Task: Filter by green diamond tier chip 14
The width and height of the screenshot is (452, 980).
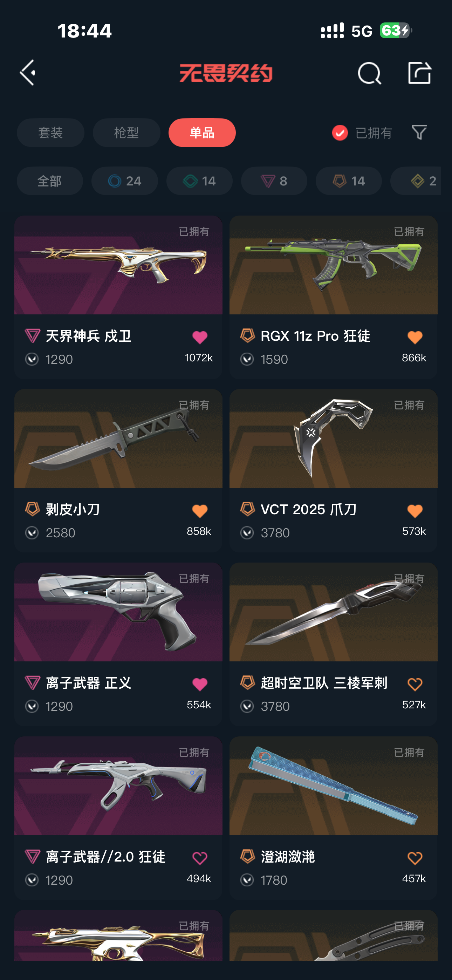Action: tap(199, 181)
